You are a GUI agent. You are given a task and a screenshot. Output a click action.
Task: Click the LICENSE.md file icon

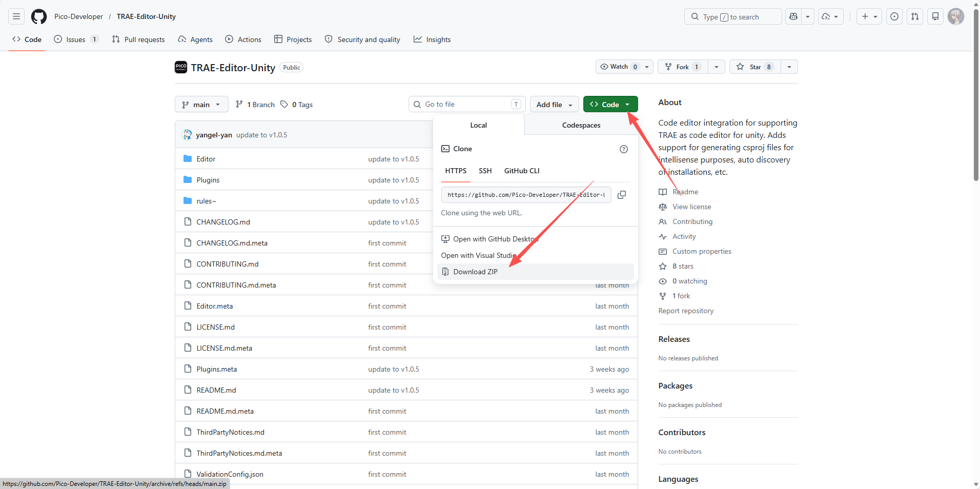(188, 327)
